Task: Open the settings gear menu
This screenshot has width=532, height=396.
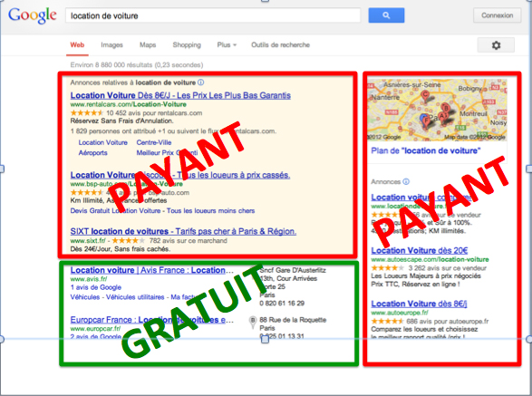Action: pos(496,45)
